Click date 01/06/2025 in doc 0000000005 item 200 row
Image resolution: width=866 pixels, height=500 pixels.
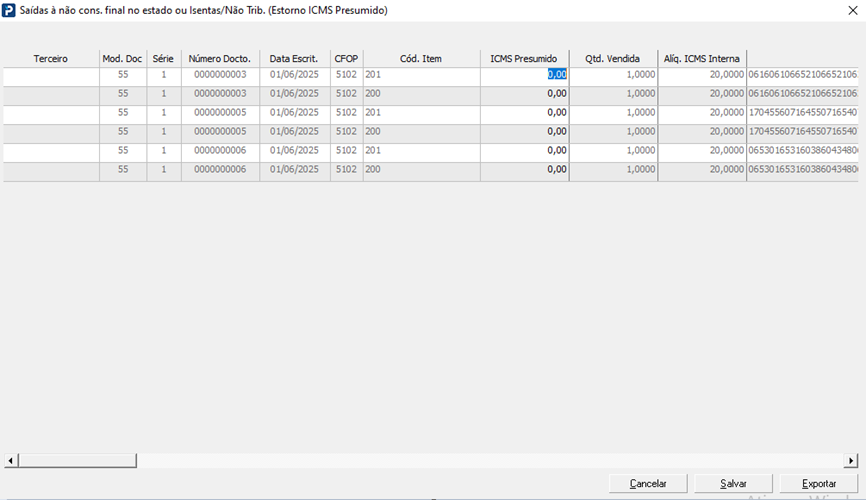pyautogui.click(x=294, y=131)
